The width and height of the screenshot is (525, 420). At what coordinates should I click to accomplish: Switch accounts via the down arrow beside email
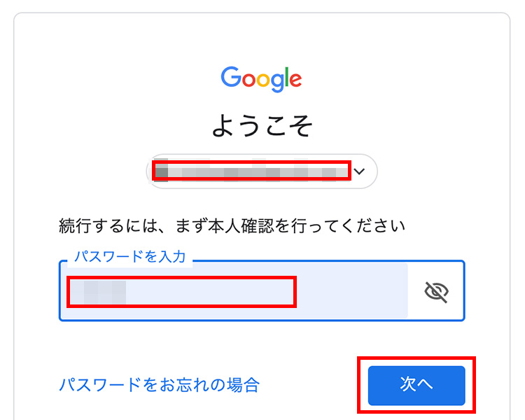point(359,171)
